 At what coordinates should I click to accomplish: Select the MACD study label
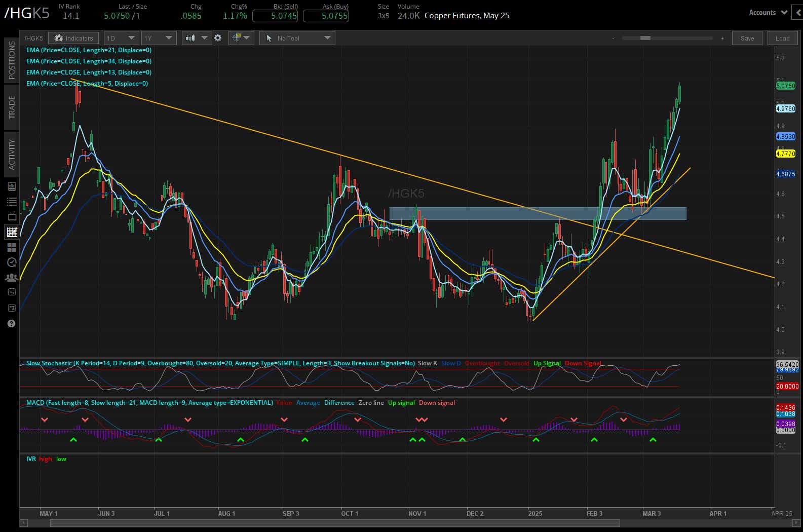coord(149,402)
